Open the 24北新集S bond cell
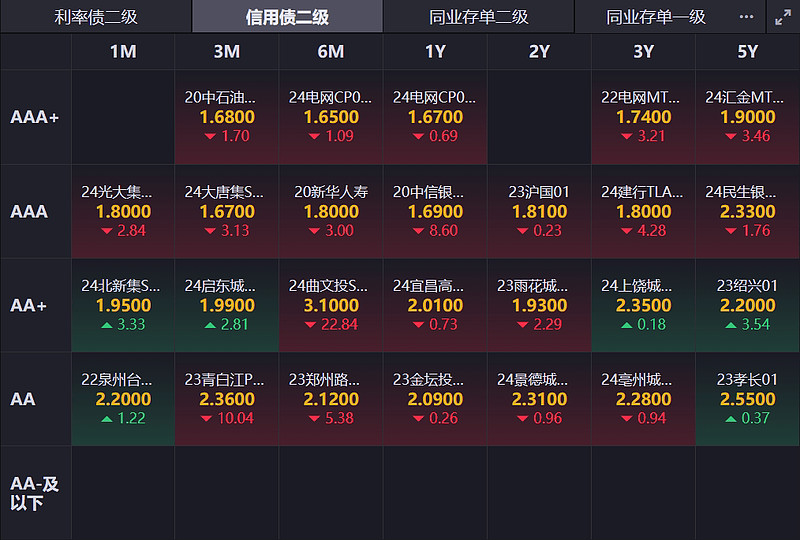The image size is (800, 540). pyautogui.click(x=123, y=306)
